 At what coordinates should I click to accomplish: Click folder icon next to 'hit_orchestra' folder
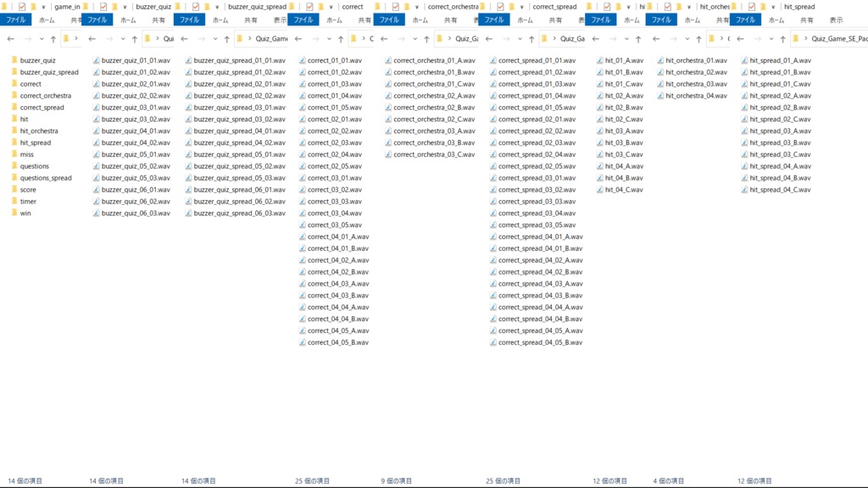pyautogui.click(x=14, y=130)
